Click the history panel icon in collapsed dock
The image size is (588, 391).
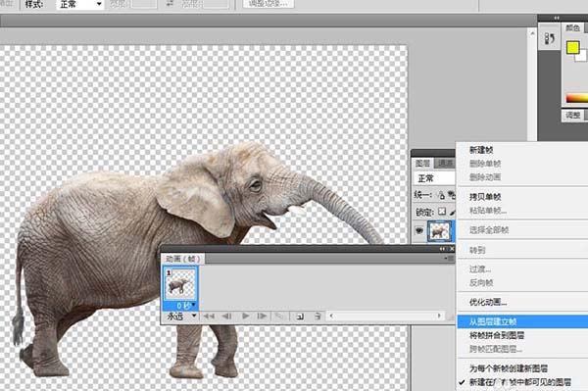[x=550, y=38]
